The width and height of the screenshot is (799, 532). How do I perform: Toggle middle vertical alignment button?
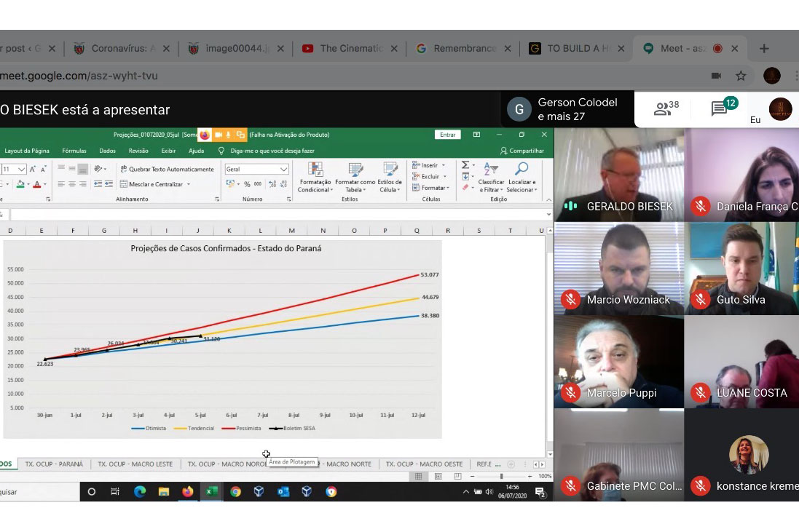[72, 169]
